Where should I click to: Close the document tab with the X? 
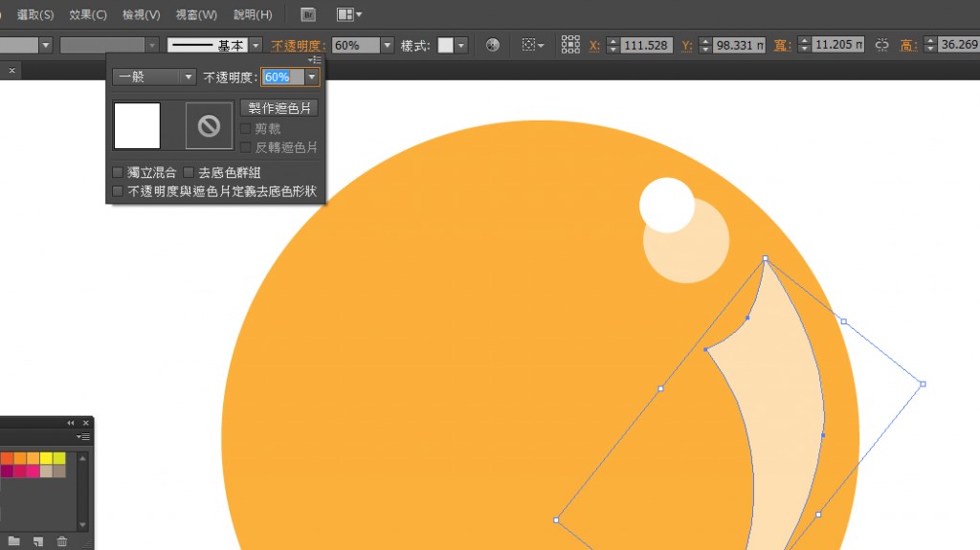(x=11, y=71)
